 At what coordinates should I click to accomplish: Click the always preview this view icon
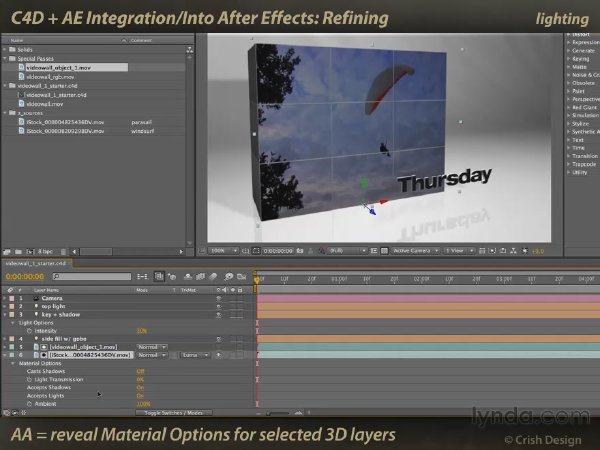202,251
